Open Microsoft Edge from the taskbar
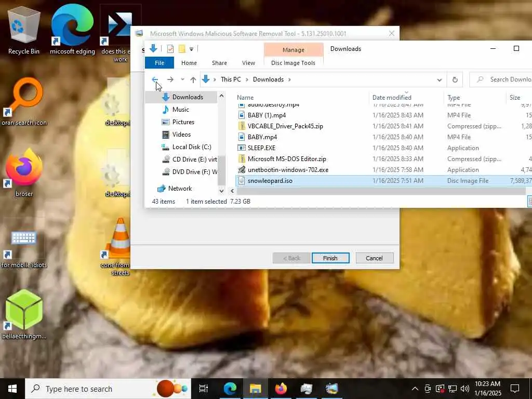The height and width of the screenshot is (399, 532). (230, 389)
